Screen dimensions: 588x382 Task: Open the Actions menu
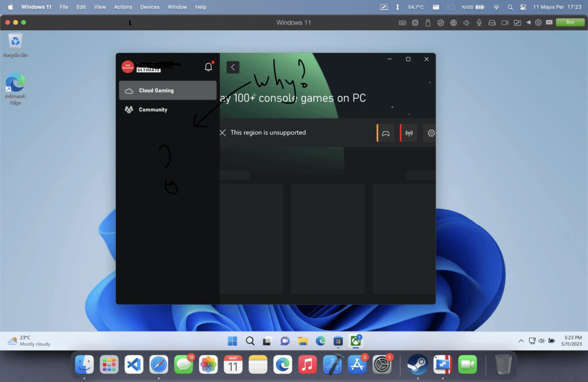pyautogui.click(x=123, y=7)
